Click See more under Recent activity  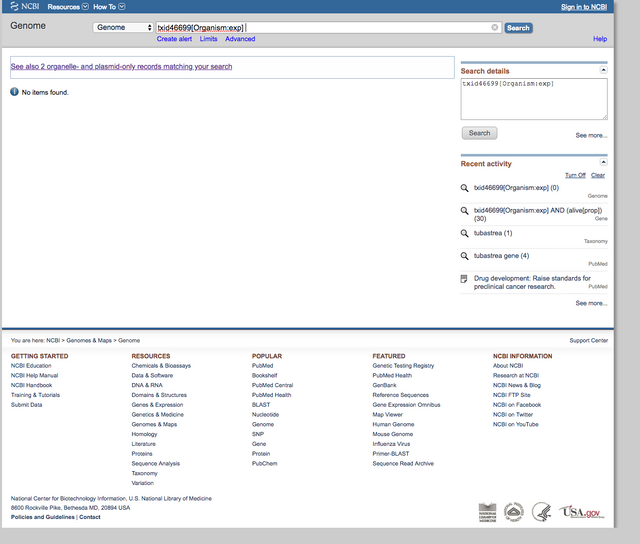point(591,303)
